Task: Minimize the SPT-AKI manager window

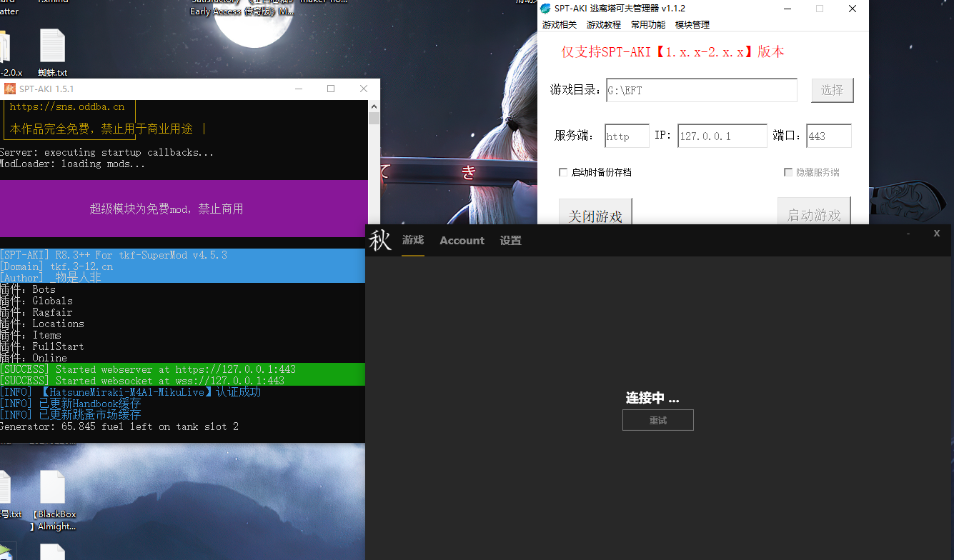Action: coord(787,9)
